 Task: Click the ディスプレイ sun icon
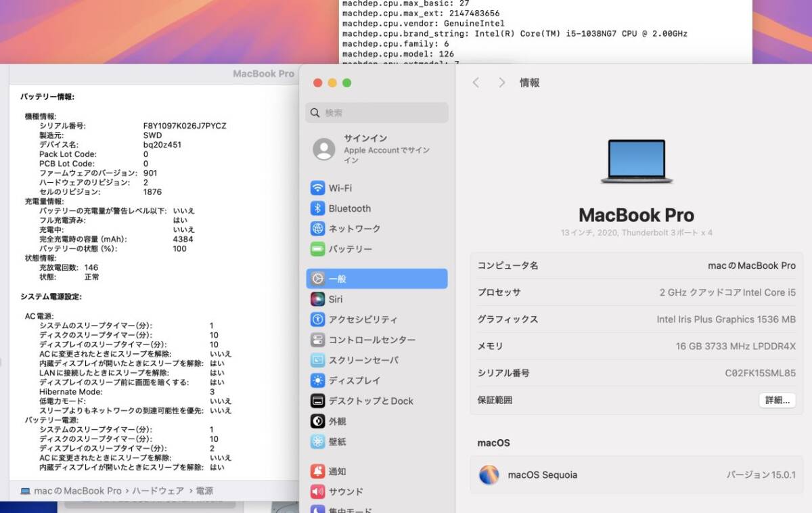(x=317, y=380)
